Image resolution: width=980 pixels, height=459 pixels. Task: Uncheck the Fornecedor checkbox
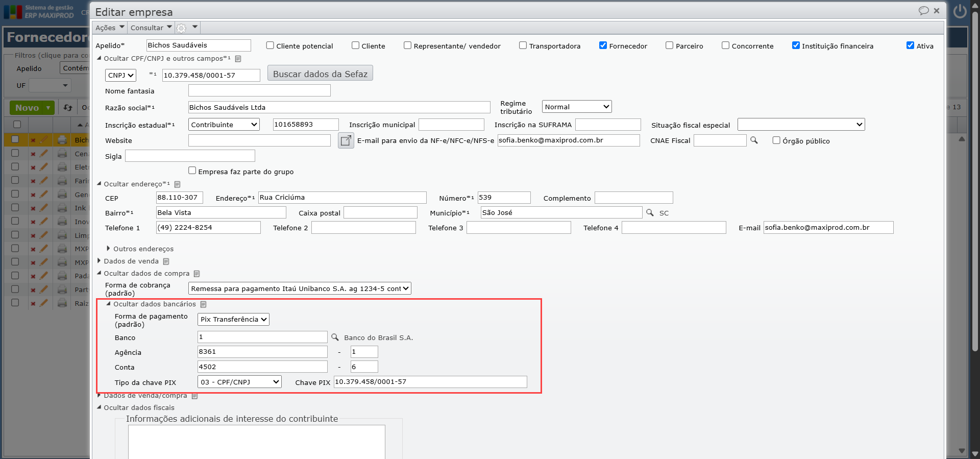coord(603,45)
